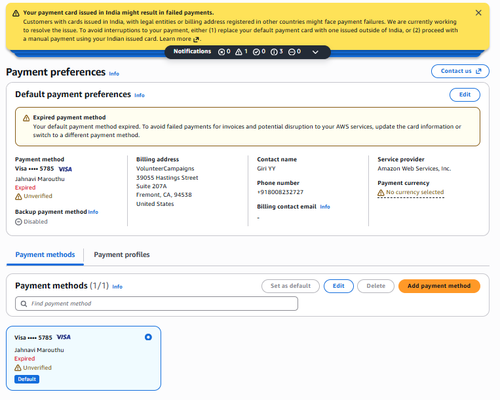Select the Visa 5785 card radio button
This screenshot has height=400, width=500.
[x=148, y=337]
